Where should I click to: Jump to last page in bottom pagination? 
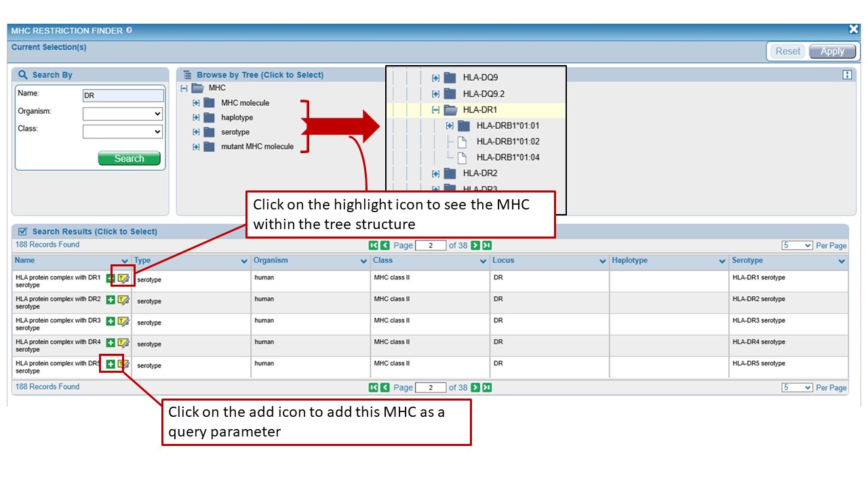486,388
